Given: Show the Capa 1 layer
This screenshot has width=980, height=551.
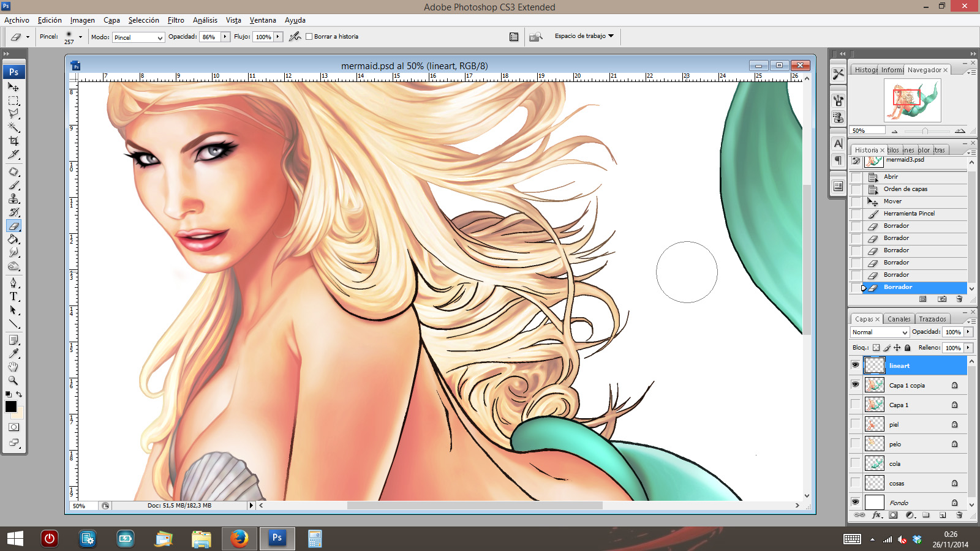Looking at the screenshot, I should [x=855, y=404].
